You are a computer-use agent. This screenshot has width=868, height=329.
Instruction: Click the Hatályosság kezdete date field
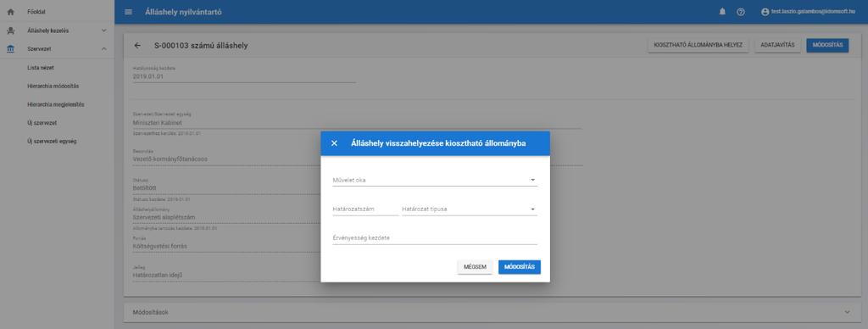click(x=244, y=76)
